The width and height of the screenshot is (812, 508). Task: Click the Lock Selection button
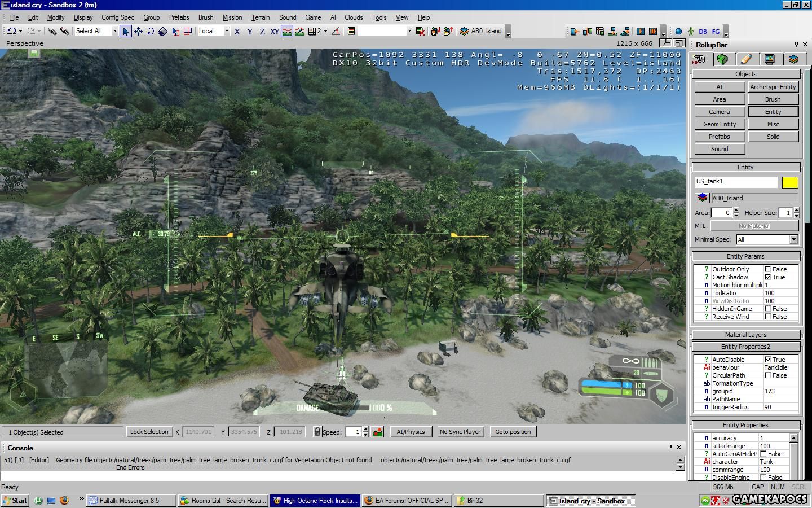(149, 432)
